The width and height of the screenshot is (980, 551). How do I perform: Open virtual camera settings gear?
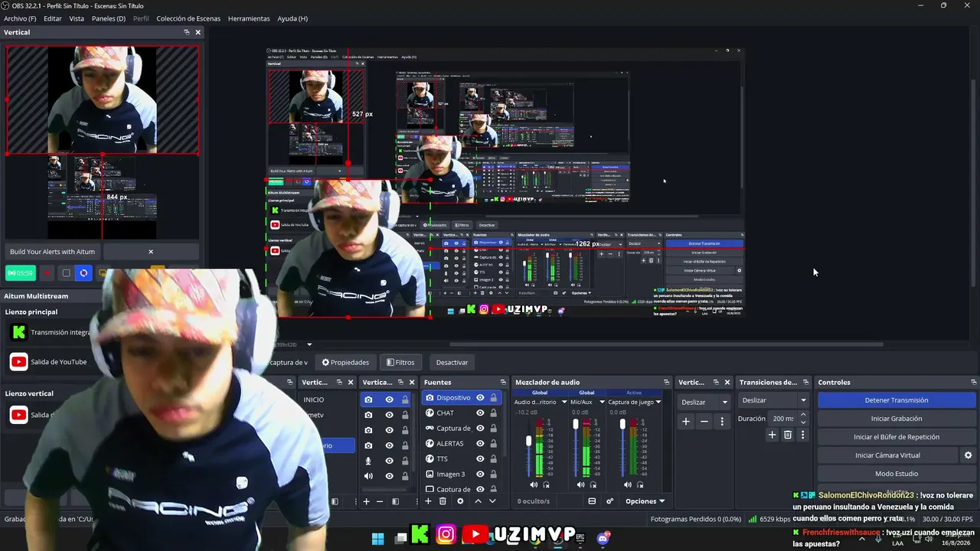coord(968,455)
